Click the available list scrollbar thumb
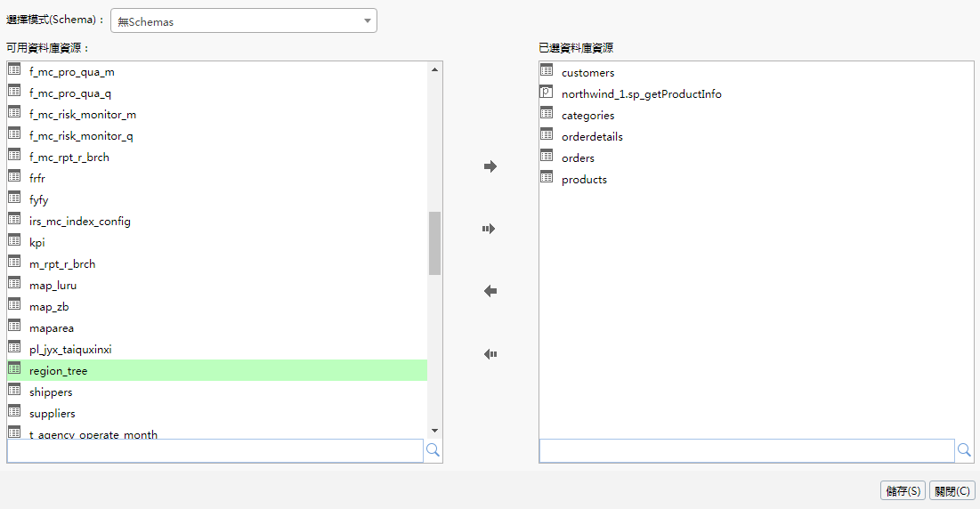This screenshot has width=980, height=509. 434,243
